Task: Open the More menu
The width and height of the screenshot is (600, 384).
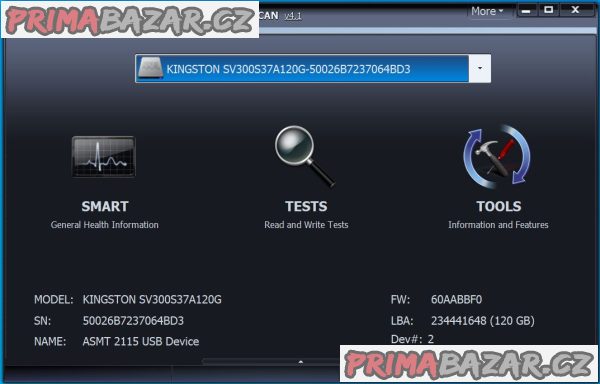Action: pyautogui.click(x=487, y=11)
